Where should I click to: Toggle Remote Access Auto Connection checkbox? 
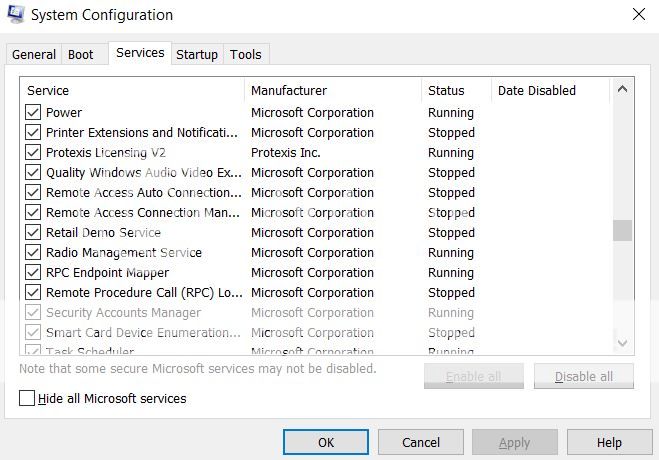(33, 192)
